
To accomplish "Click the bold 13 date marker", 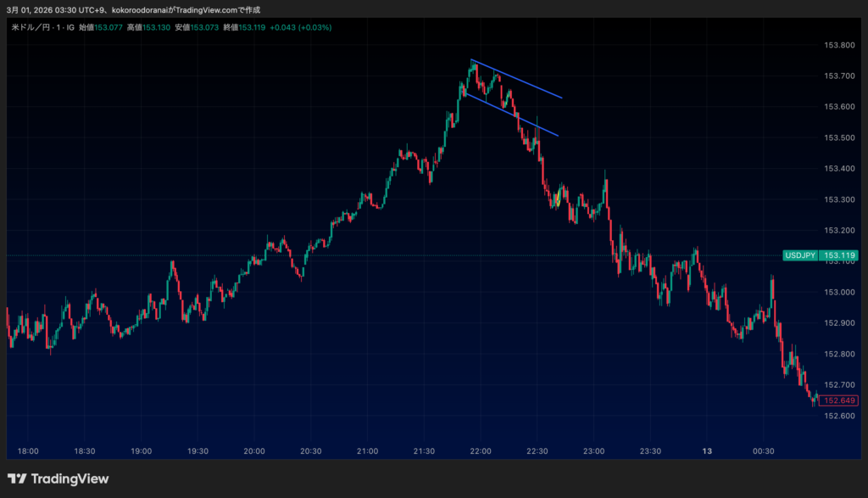I will tap(707, 451).
